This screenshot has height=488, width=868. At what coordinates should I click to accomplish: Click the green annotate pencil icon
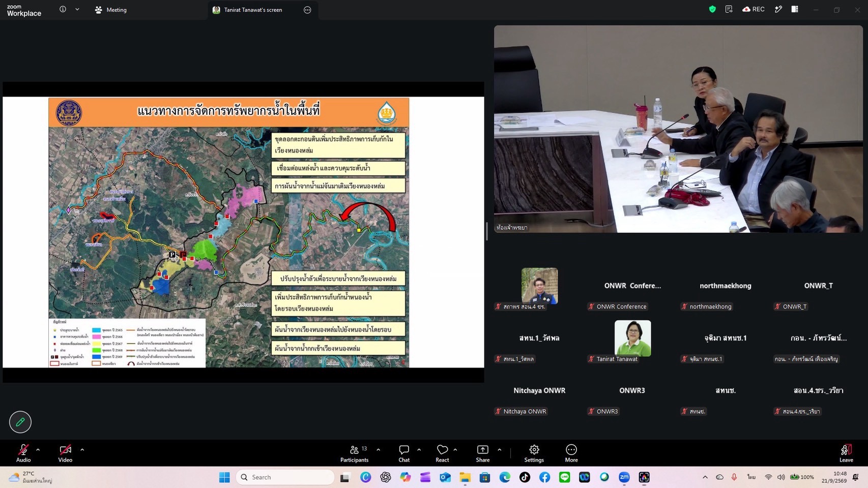point(20,422)
